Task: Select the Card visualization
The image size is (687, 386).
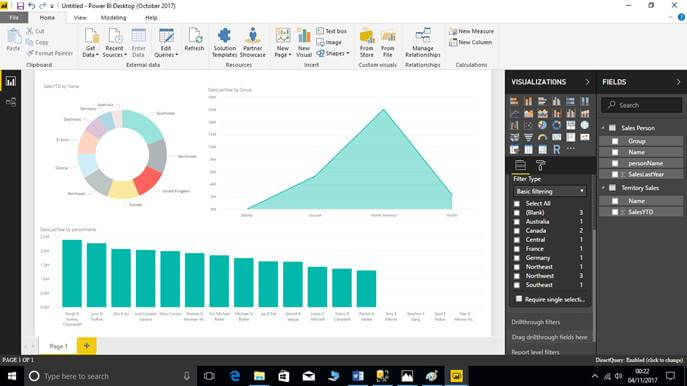Action: tap(556, 137)
